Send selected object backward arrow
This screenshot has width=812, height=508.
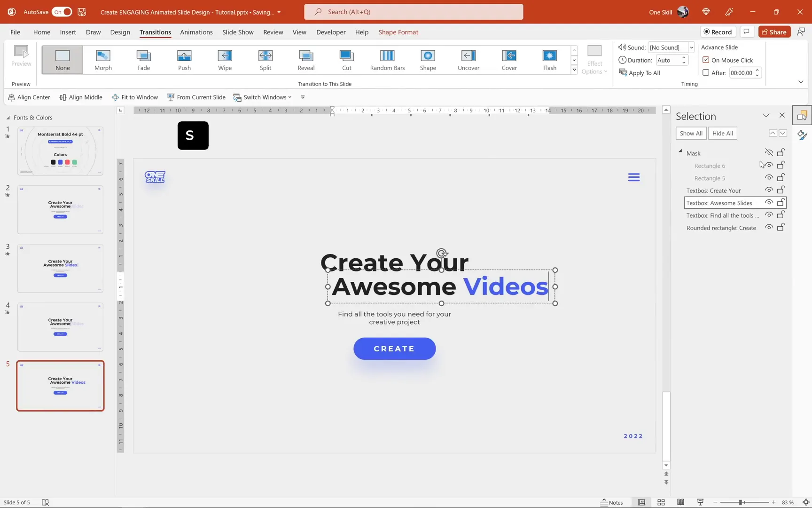click(x=783, y=133)
